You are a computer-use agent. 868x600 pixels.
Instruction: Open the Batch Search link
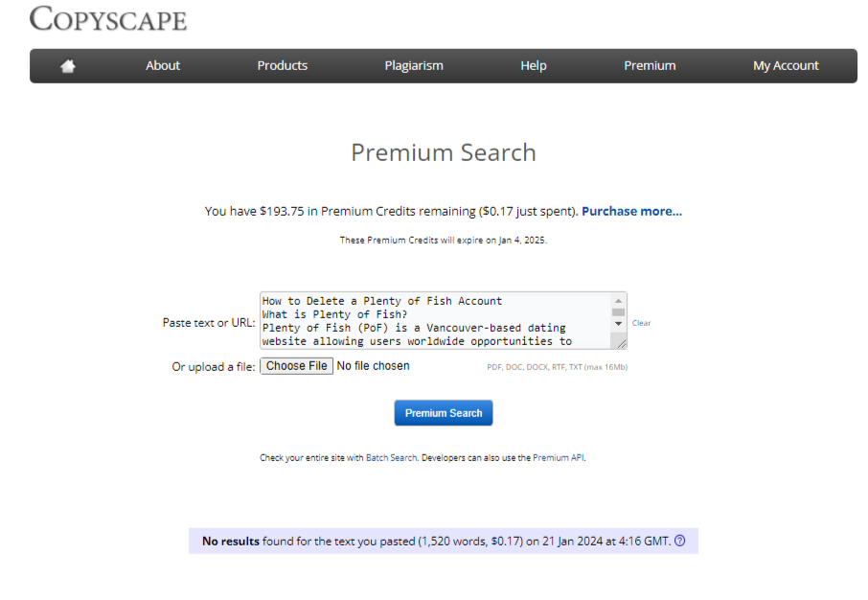(392, 457)
